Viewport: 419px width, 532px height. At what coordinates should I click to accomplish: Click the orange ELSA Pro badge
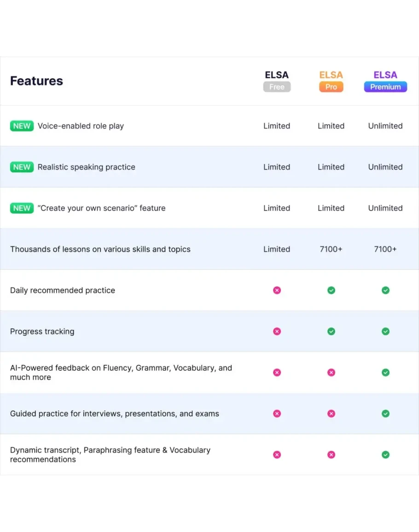pos(331,87)
